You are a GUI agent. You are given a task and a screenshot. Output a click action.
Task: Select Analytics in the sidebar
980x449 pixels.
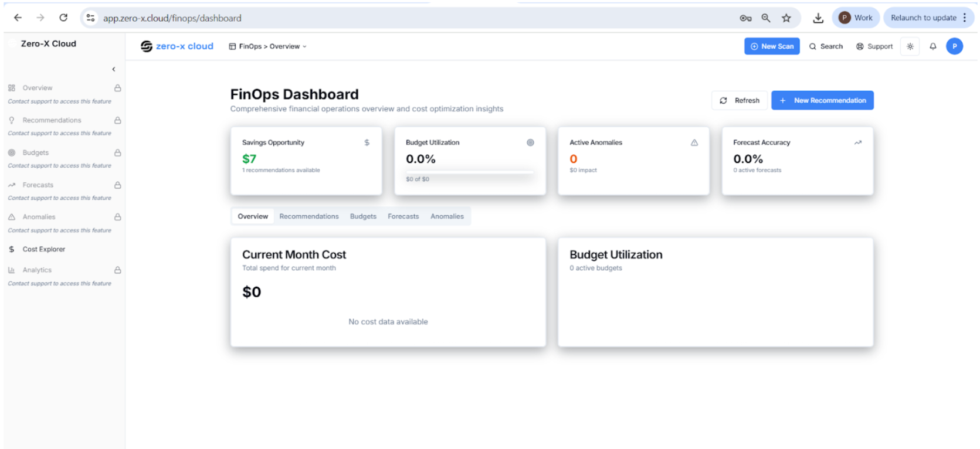coord(37,270)
